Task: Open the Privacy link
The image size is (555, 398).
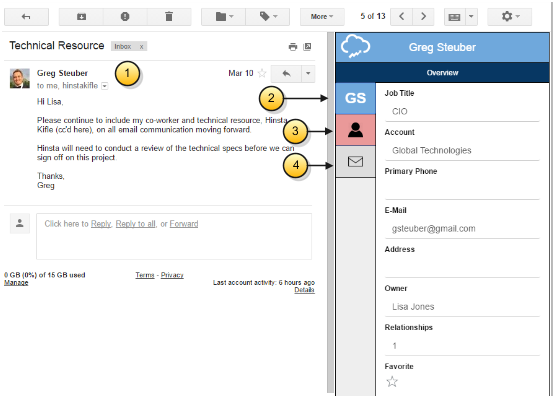Action: coord(172,275)
